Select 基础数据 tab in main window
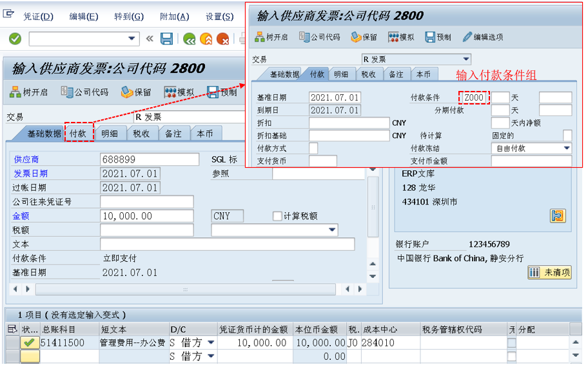 click(41, 134)
